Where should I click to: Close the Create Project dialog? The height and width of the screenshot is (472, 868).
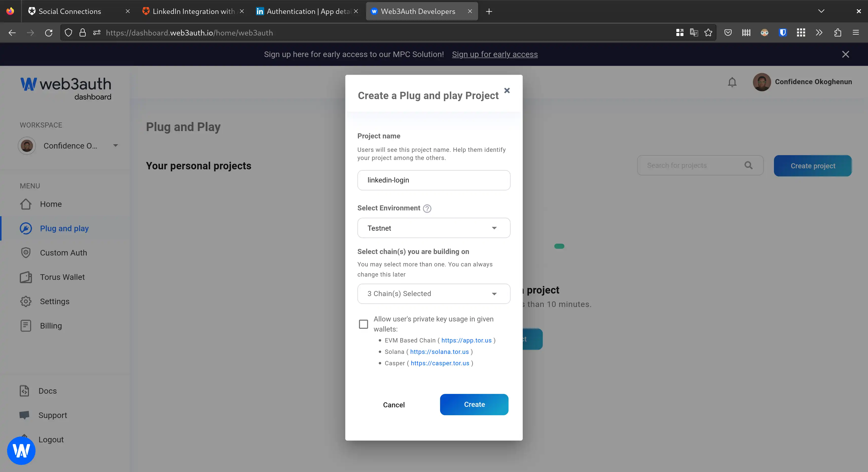pyautogui.click(x=507, y=90)
